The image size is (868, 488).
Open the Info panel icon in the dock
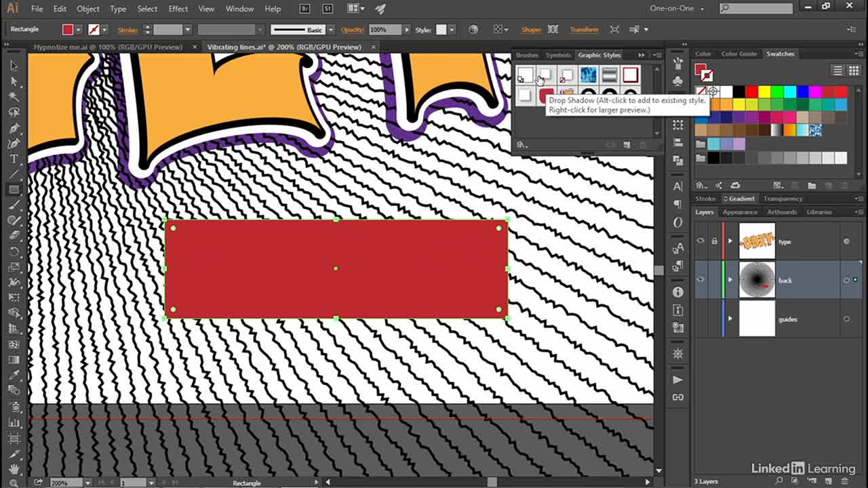tap(678, 292)
